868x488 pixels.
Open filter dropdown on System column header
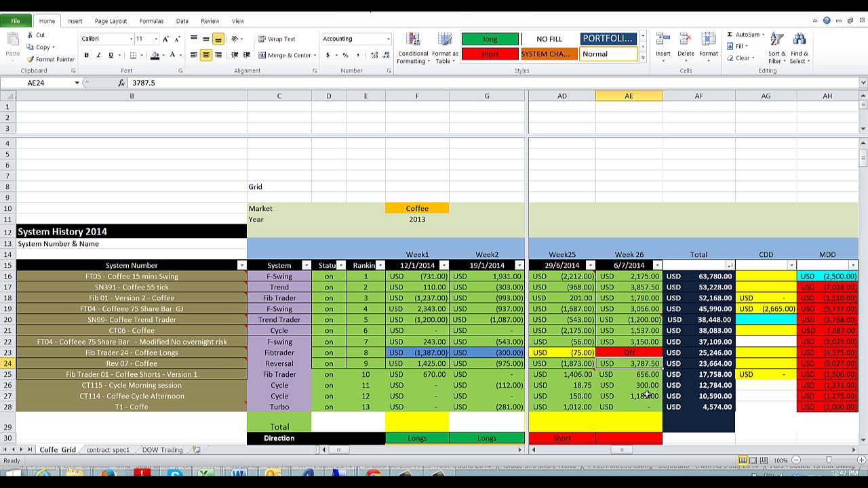point(306,265)
